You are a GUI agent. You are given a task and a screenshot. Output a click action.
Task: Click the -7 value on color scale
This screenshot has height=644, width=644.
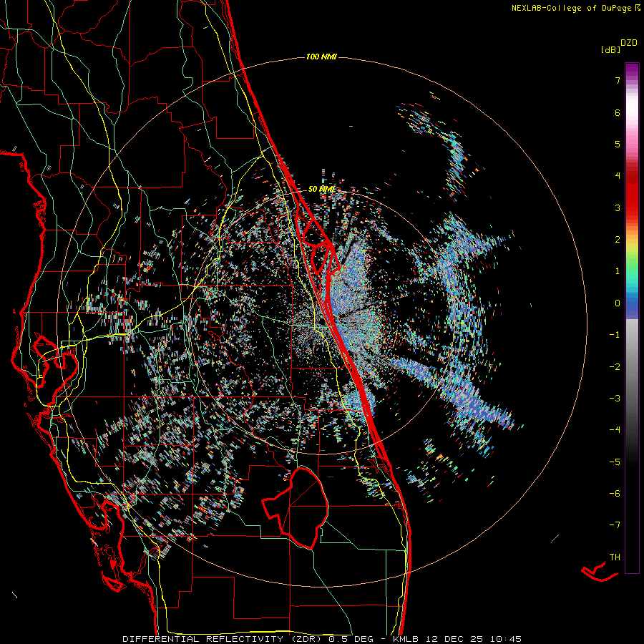point(615,525)
